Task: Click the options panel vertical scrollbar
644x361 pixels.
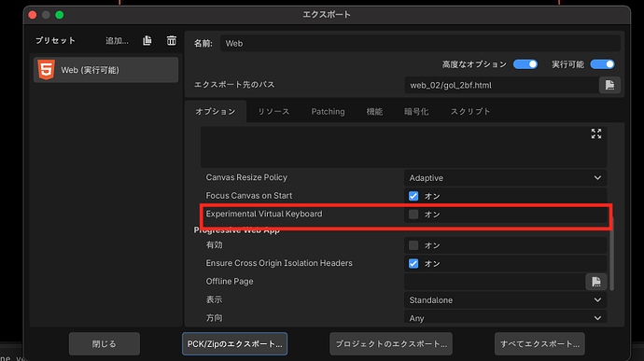Action: 611,254
